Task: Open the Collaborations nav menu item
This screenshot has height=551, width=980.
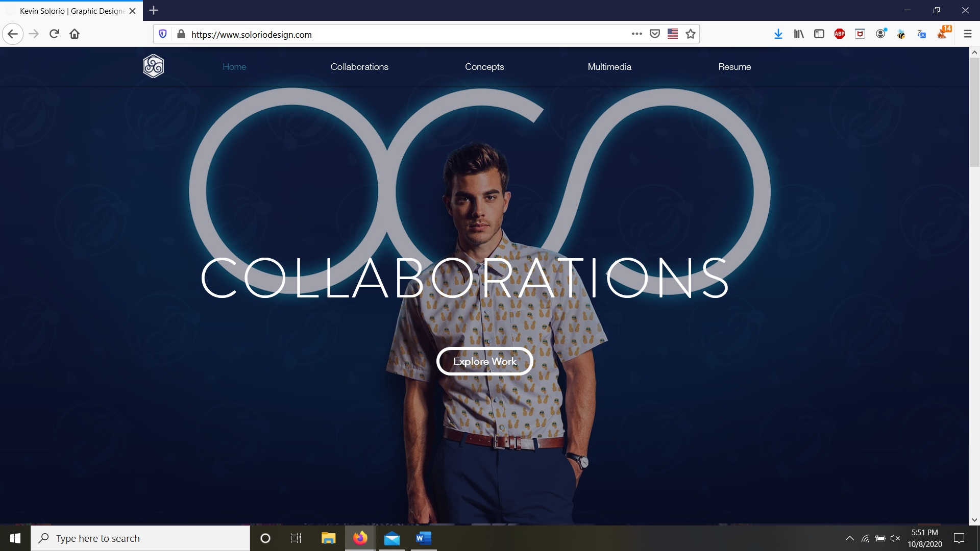Action: (359, 67)
